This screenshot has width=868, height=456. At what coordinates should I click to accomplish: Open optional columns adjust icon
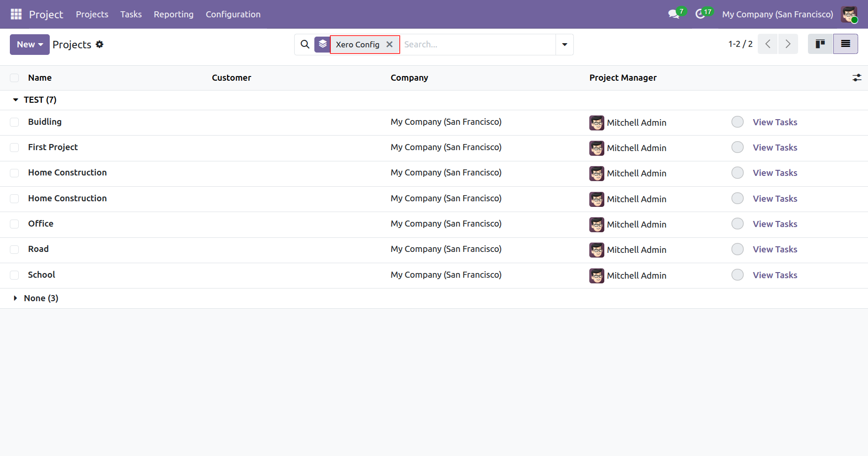[x=857, y=78]
